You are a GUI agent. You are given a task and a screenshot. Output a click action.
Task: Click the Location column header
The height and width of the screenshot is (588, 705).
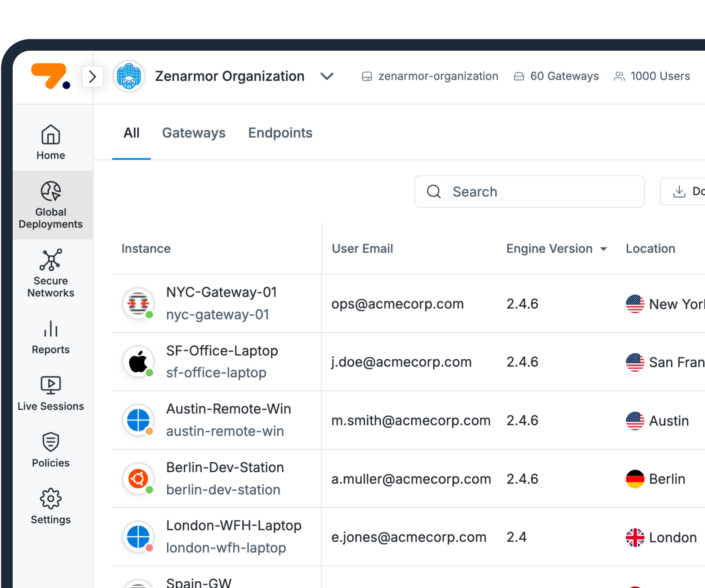click(650, 249)
